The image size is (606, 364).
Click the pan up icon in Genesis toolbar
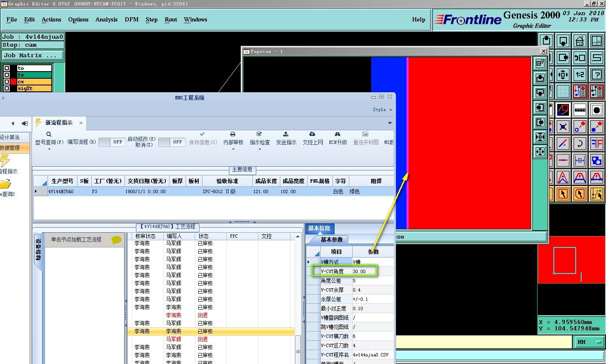point(546,41)
